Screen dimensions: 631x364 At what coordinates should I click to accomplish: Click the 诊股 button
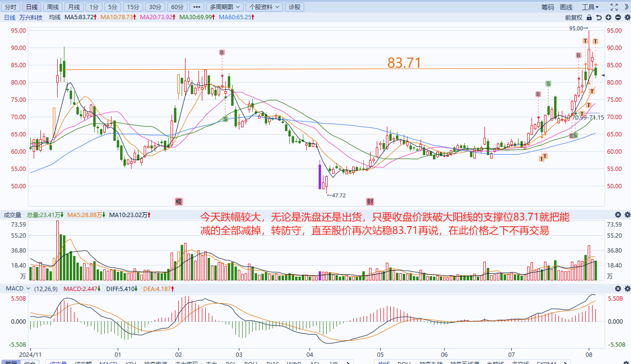[x=295, y=7]
